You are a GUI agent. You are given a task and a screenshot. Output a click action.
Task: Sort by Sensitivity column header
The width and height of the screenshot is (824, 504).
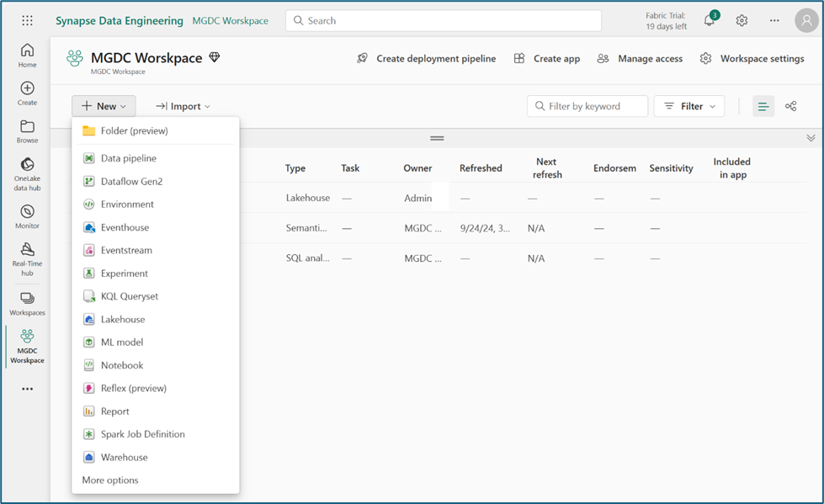coord(671,168)
